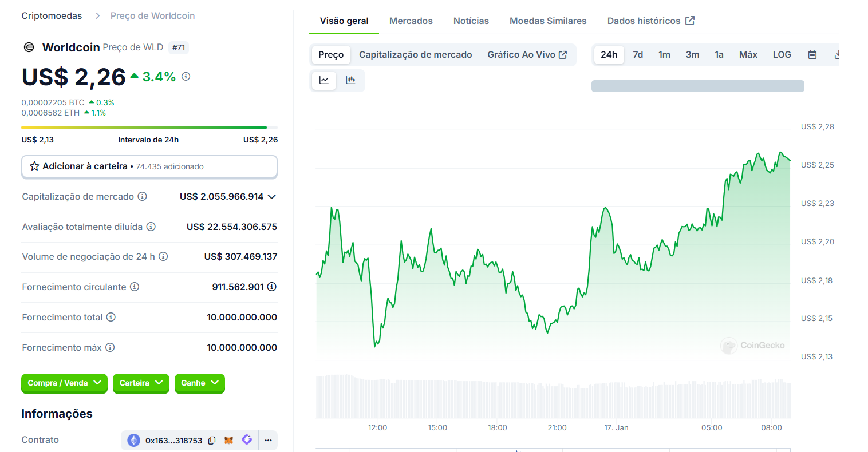Click the gray horizontal scrollbar above the chart
The height and width of the screenshot is (452, 868).
click(698, 86)
